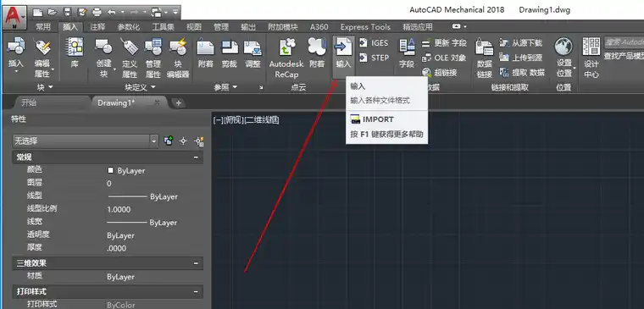Expand the 参照 panel dropdown

click(235, 87)
